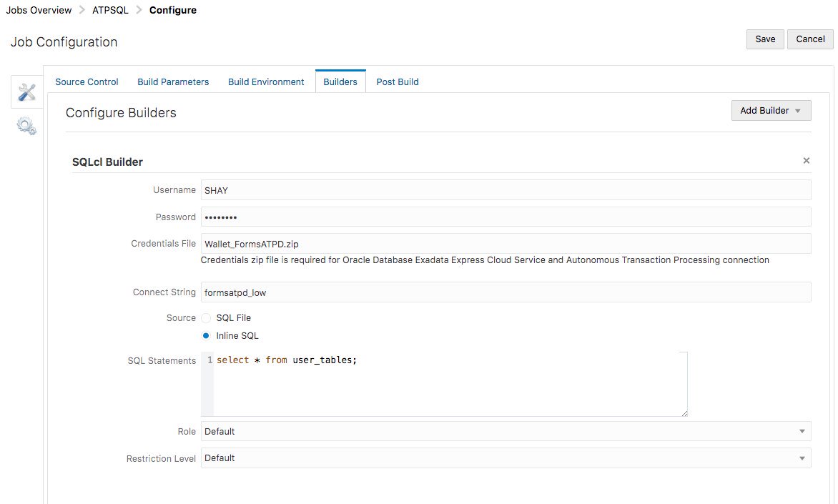Remove the SQLcl Builder via its X icon
838x504 pixels.
[x=806, y=160]
